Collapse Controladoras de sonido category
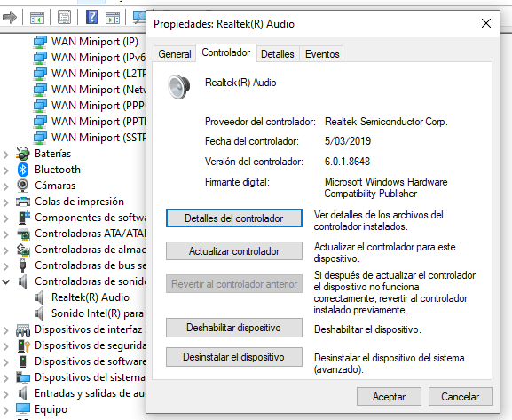Screen dimensions: 512x420 point(6,281)
